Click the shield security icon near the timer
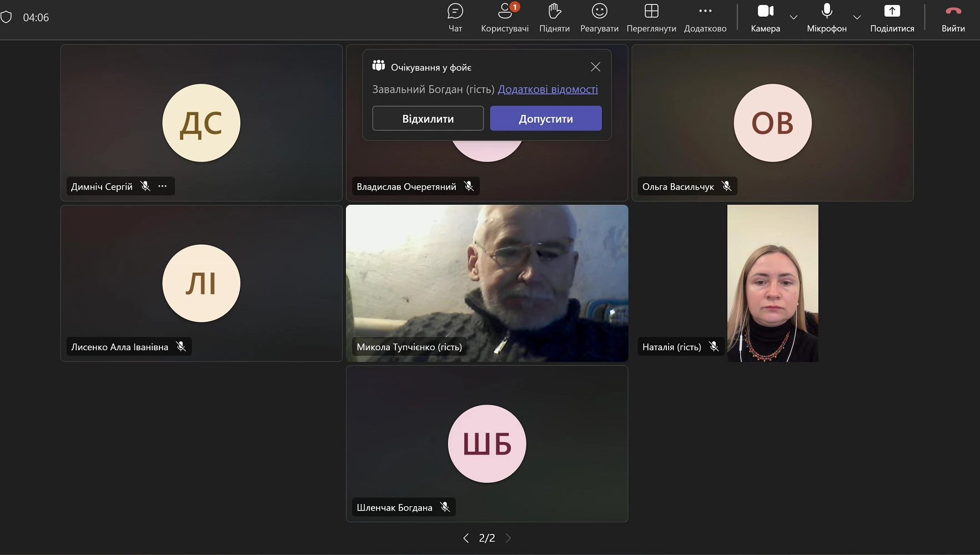Viewport: 980px width, 555px height. [x=7, y=17]
